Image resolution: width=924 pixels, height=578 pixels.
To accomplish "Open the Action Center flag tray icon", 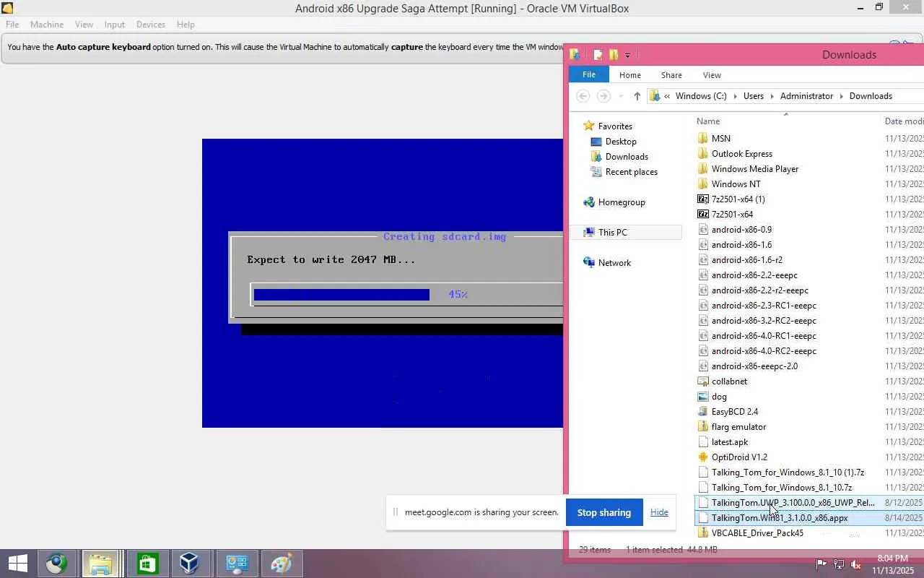I will click(x=821, y=564).
